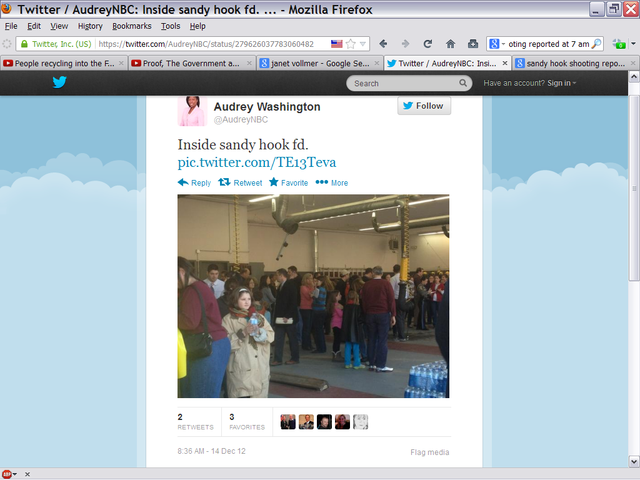Click More ellipsis on tweet
This screenshot has width=640, height=480.
pos(322,182)
